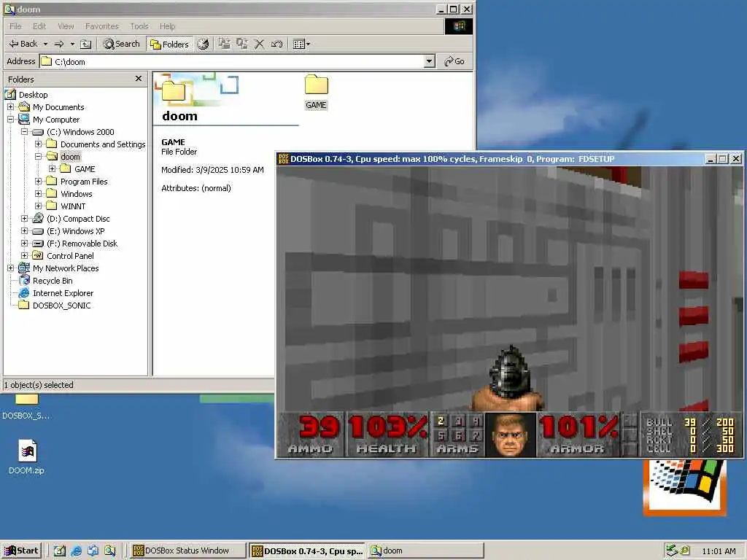Select Program Files in the folder tree
747x560 pixels.
(x=84, y=182)
